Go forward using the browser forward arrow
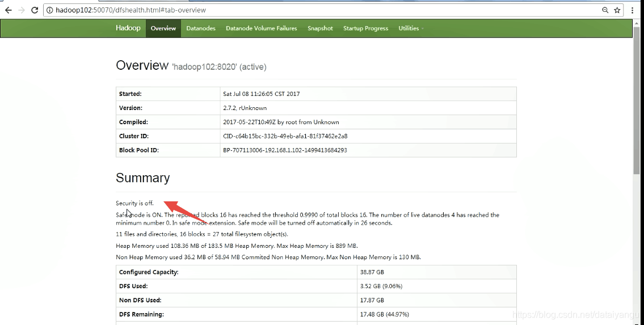This screenshot has width=644, height=325. [x=22, y=10]
